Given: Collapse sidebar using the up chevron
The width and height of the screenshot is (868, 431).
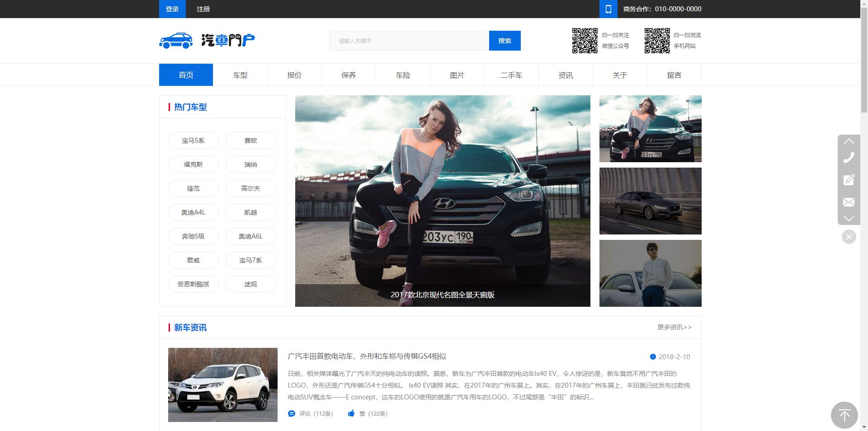Looking at the screenshot, I should (849, 141).
